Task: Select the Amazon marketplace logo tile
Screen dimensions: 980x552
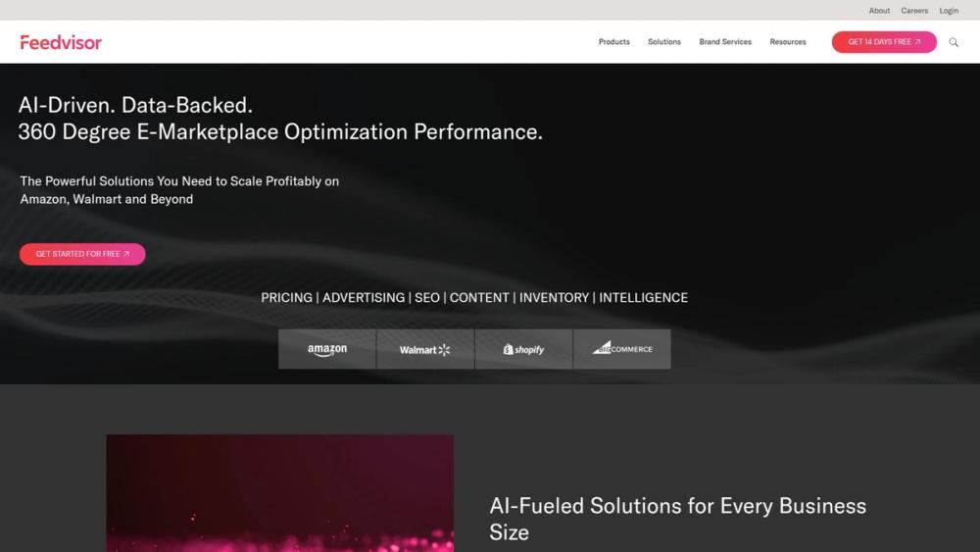Action: [x=327, y=349]
